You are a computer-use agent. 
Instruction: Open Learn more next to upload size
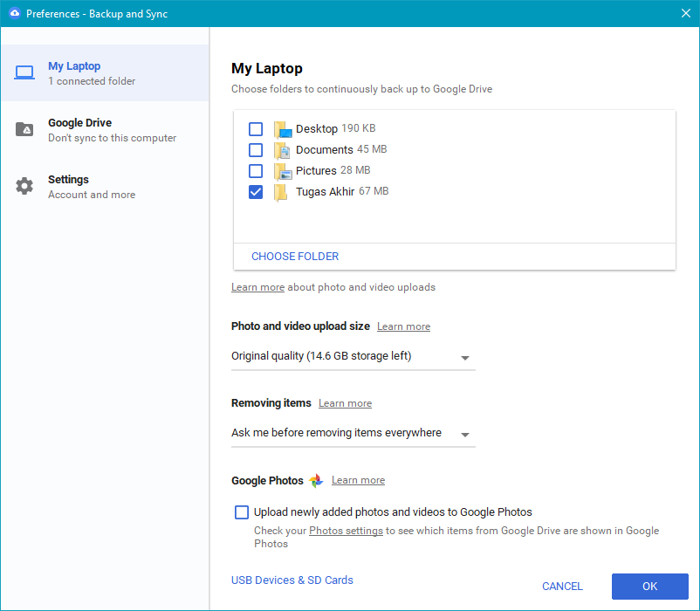click(403, 326)
